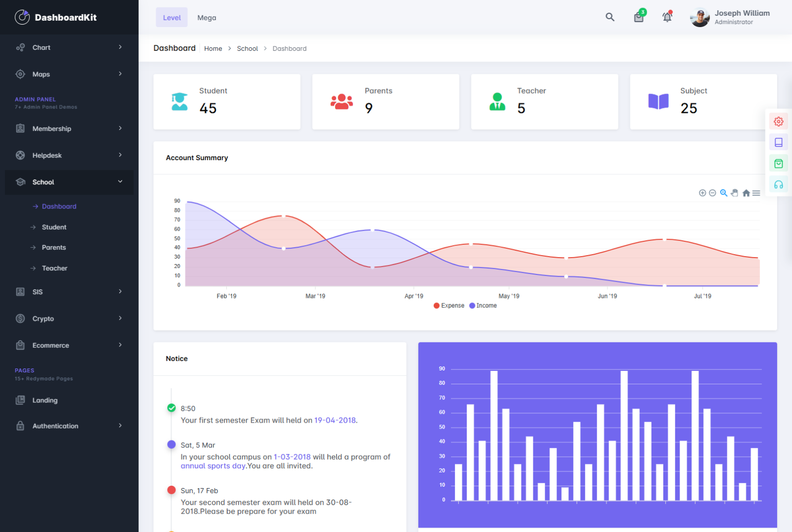Open the Teacher submenu item
The height and width of the screenshot is (532, 792).
54,268
